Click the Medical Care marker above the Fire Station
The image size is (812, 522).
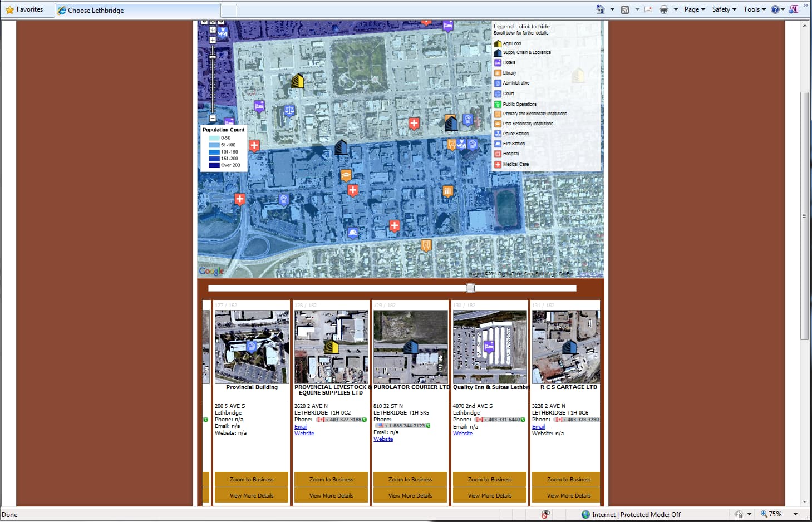394,226
